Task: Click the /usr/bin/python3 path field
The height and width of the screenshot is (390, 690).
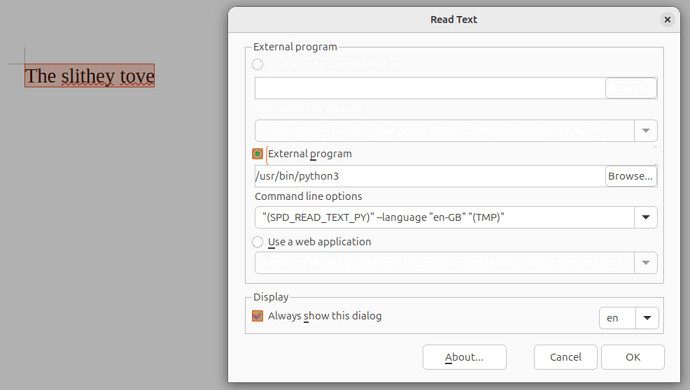Action: pos(429,176)
